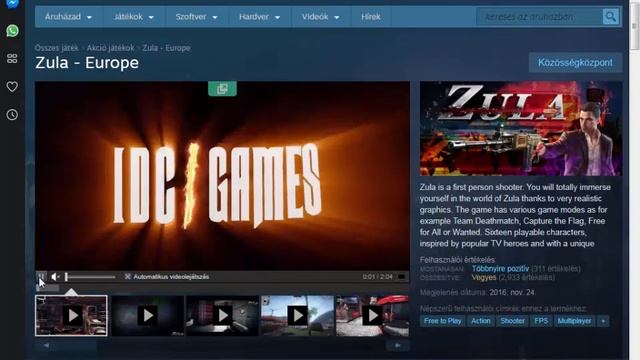Viewport: 640px width, 360px height.
Task: Click the video time 0:01 / 2:04
Action: point(378,277)
